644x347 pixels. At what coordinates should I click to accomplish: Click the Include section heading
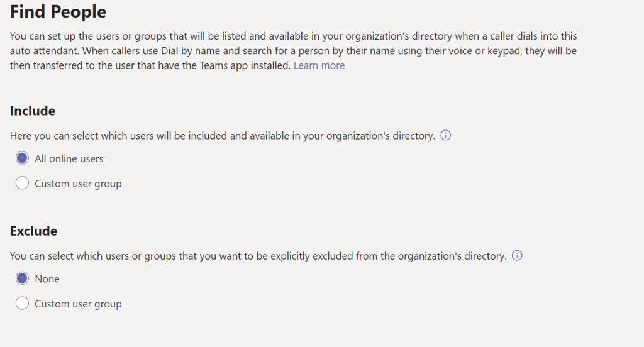click(33, 111)
